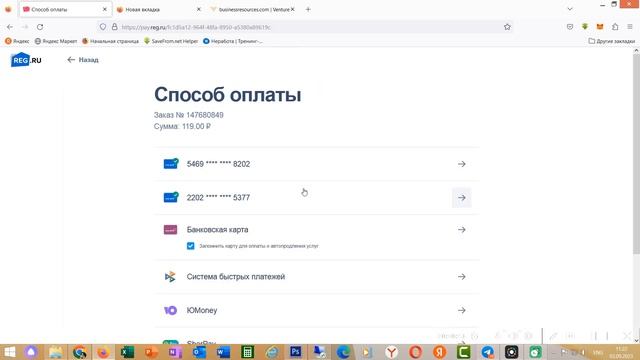Click the Save to Pocket icon
The image size is (640, 360).
(x=570, y=27)
